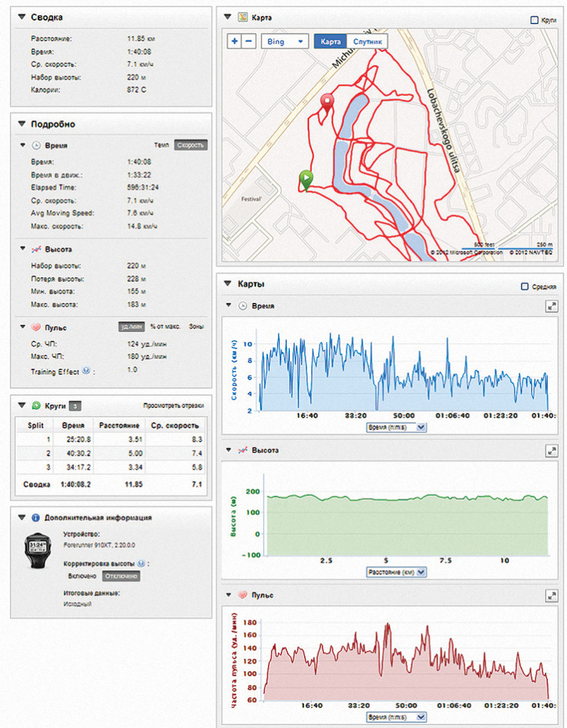
Task: Open speed chart Время (h:m:s) axis dropdown
Action: pos(396,427)
